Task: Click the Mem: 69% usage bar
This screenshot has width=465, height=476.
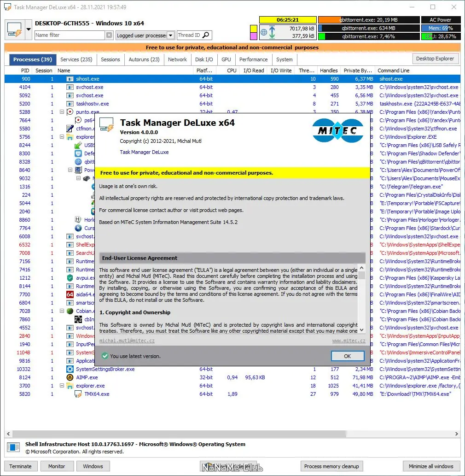Action: 441,28
